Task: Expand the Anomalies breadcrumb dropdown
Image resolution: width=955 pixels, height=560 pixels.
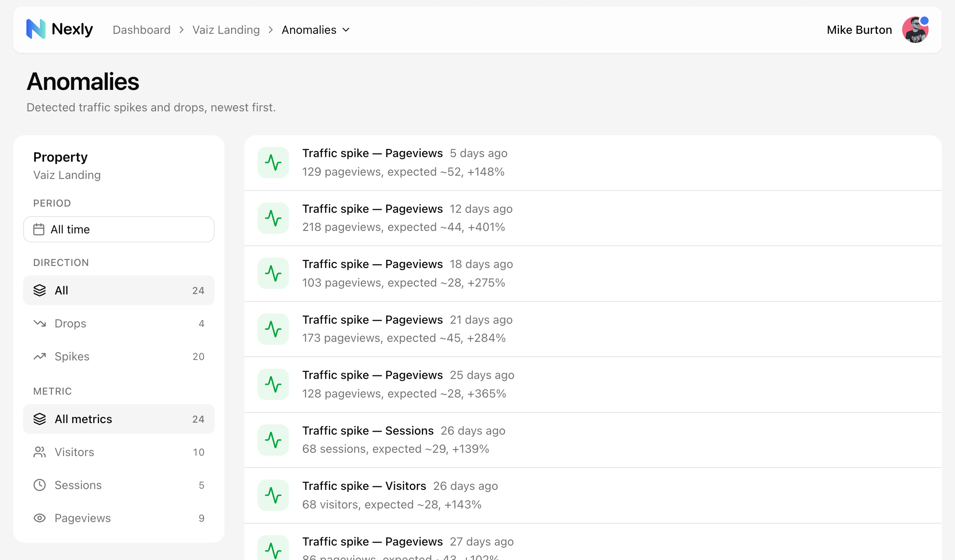Action: tap(316, 30)
